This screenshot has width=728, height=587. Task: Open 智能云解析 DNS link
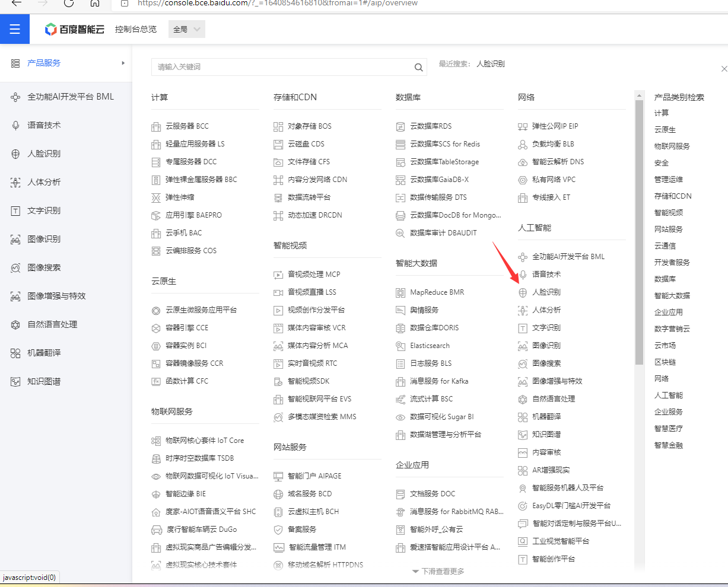[x=558, y=162]
